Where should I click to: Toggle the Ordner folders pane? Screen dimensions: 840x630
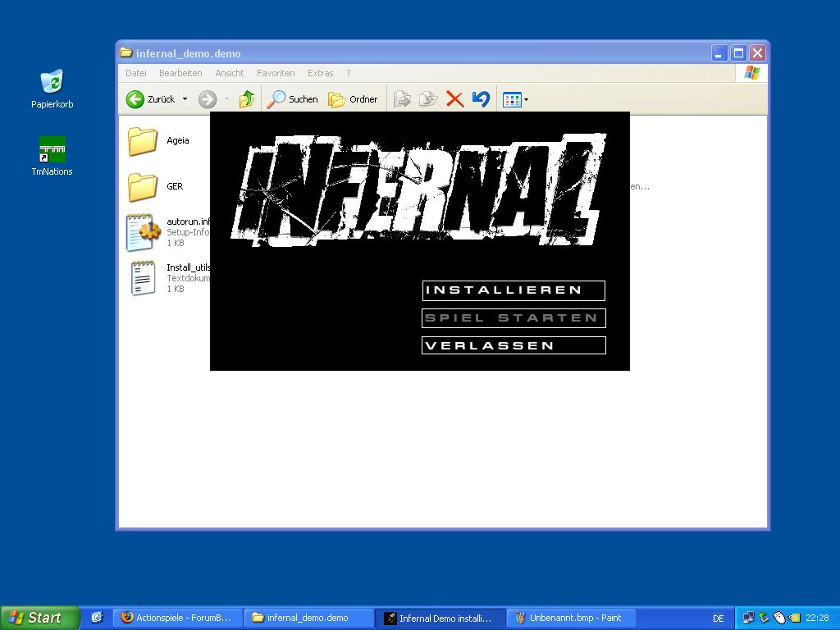coord(353,99)
